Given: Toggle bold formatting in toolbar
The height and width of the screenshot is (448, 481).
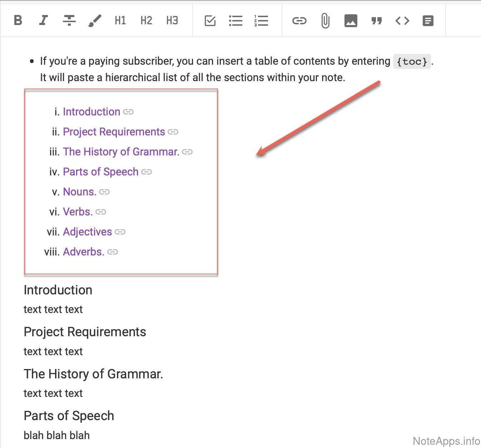Looking at the screenshot, I should [x=18, y=20].
